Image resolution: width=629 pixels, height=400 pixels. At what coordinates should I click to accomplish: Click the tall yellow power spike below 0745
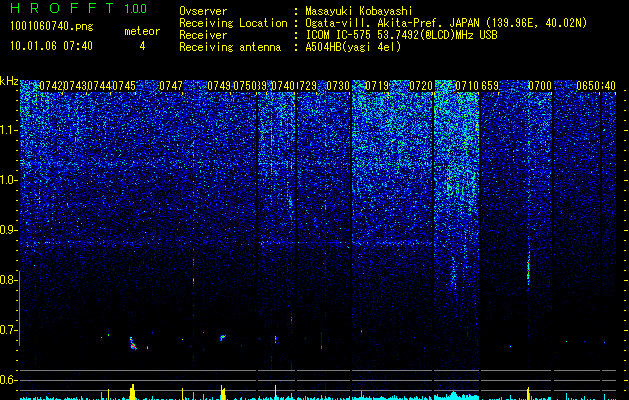133,392
